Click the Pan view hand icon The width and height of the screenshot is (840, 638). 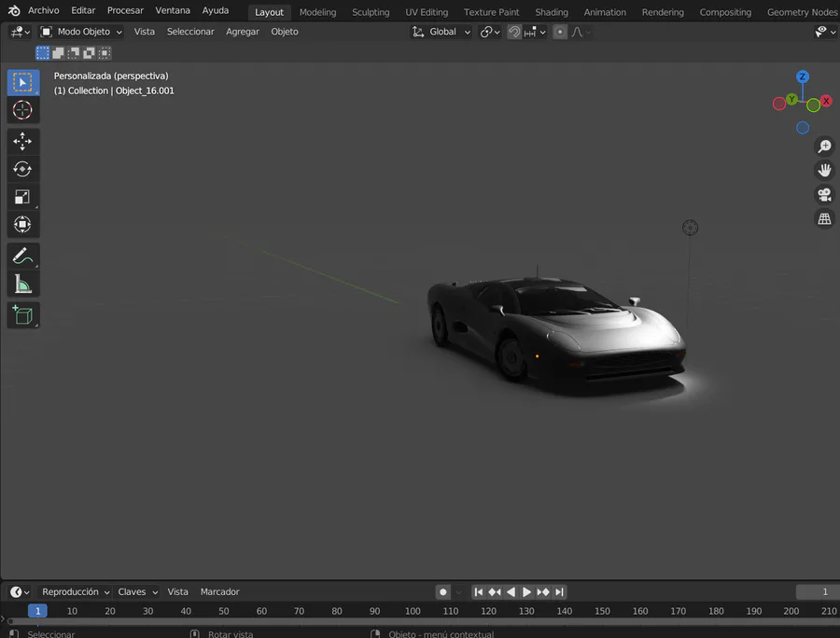(824, 170)
